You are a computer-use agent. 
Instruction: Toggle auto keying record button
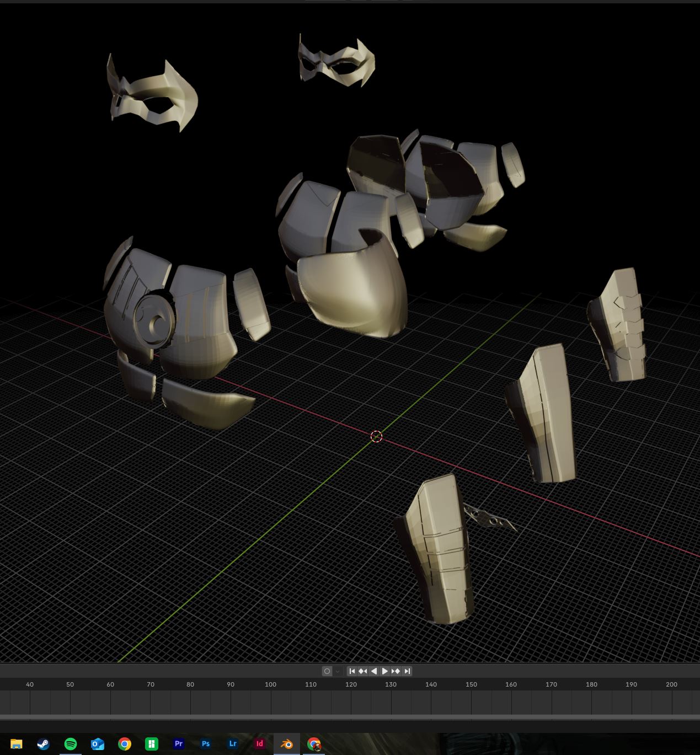pos(327,671)
